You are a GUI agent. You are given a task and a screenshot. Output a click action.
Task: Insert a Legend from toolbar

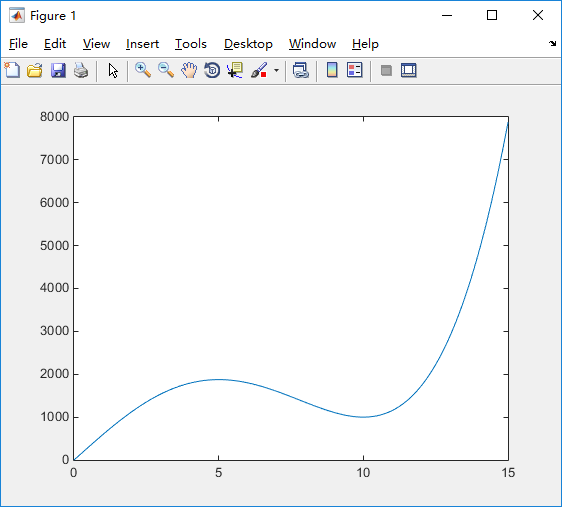pyautogui.click(x=355, y=70)
